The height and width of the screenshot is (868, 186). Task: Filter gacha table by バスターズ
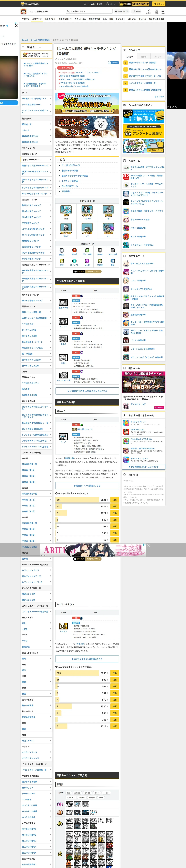pyautogui.click(x=71, y=798)
